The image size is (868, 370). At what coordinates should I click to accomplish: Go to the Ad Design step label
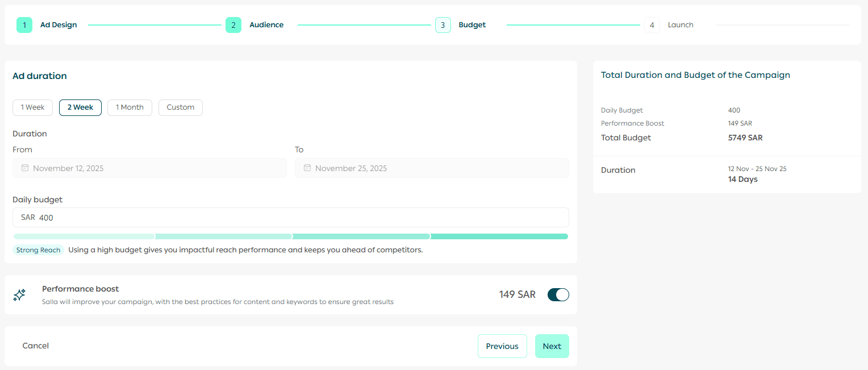[59, 25]
